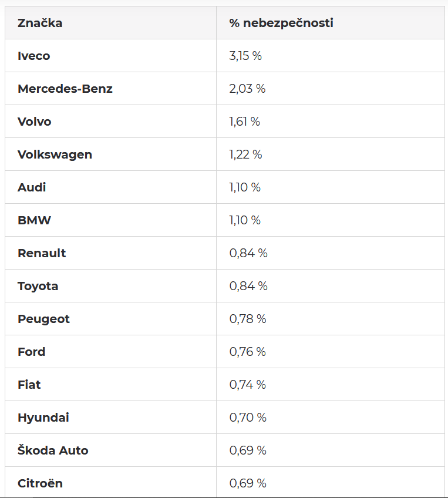Click the percentage value in BMW row
Viewport: 448px width, 498px height.
245,220
